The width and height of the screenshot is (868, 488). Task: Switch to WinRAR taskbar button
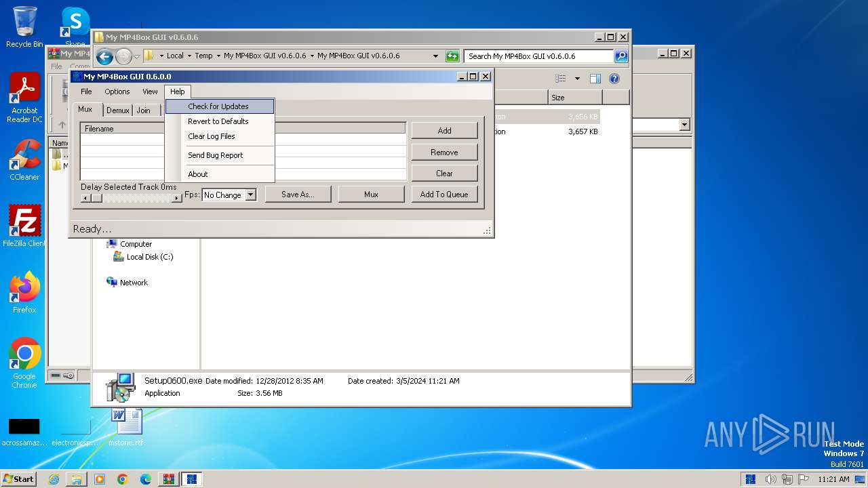pyautogui.click(x=168, y=479)
